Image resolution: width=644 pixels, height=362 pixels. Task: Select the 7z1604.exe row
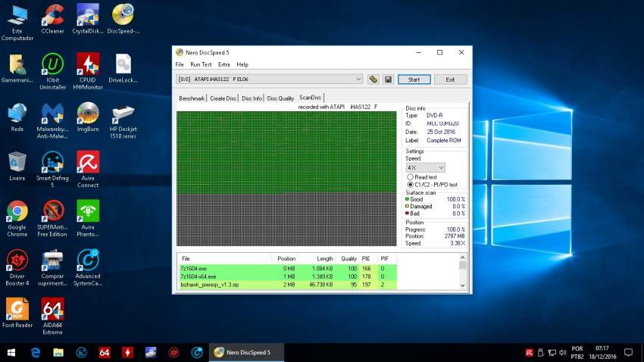point(286,268)
